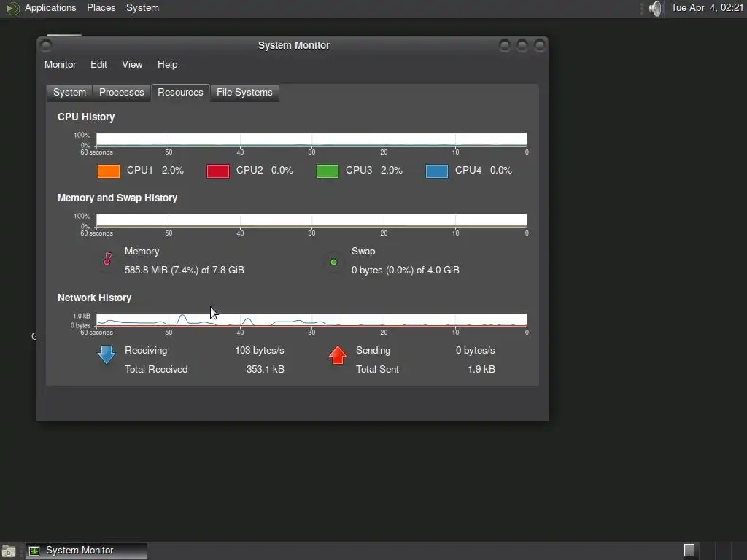Image resolution: width=747 pixels, height=560 pixels.
Task: Click the volume speaker icon
Action: click(656, 8)
